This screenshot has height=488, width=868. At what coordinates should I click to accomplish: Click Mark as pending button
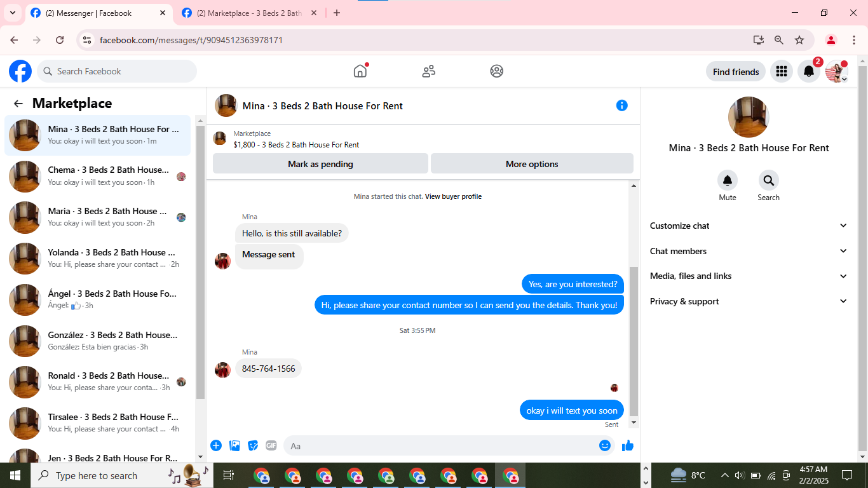tap(320, 164)
